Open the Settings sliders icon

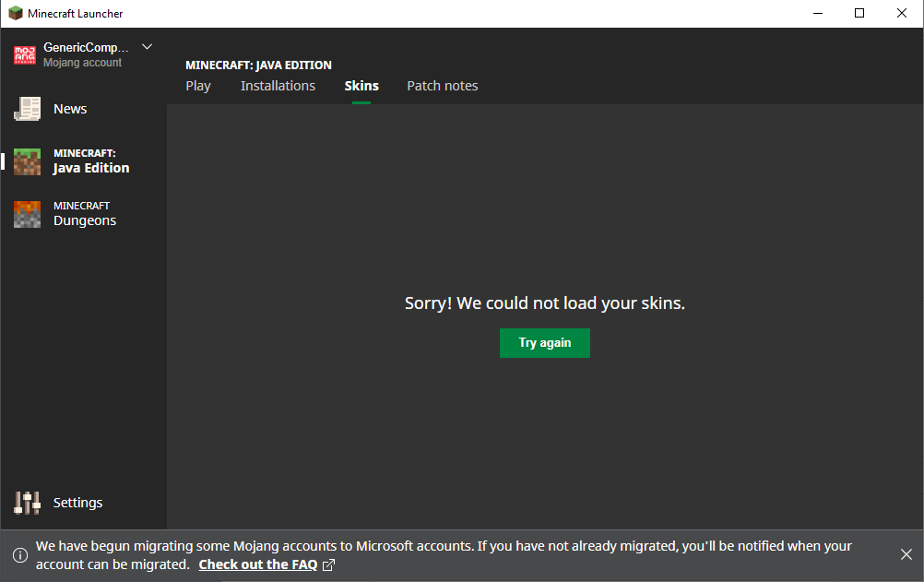coord(27,503)
